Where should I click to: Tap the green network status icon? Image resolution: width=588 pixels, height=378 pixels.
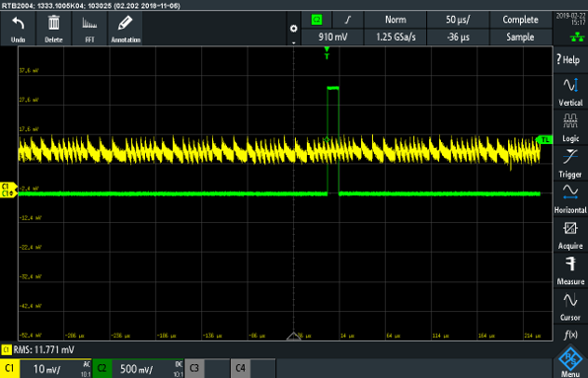click(x=577, y=37)
